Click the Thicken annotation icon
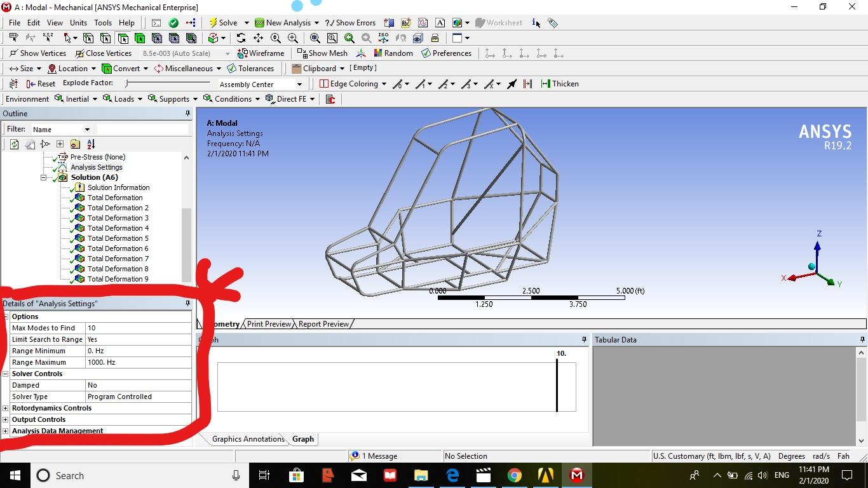868x488 pixels. [559, 84]
